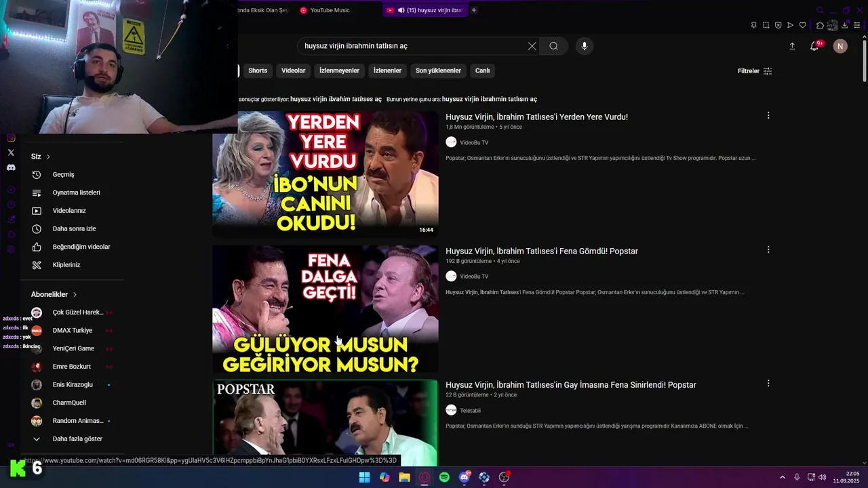
Task: Select the Videolar filter chip
Action: 294,70
